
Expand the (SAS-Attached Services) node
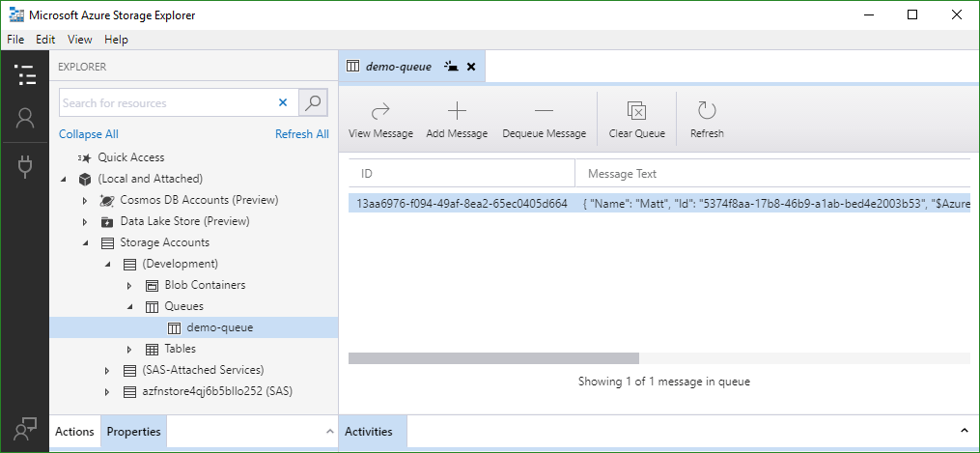pos(107,371)
